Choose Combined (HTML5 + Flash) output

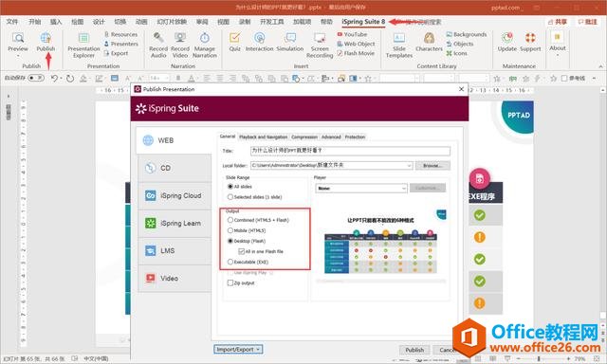point(230,220)
